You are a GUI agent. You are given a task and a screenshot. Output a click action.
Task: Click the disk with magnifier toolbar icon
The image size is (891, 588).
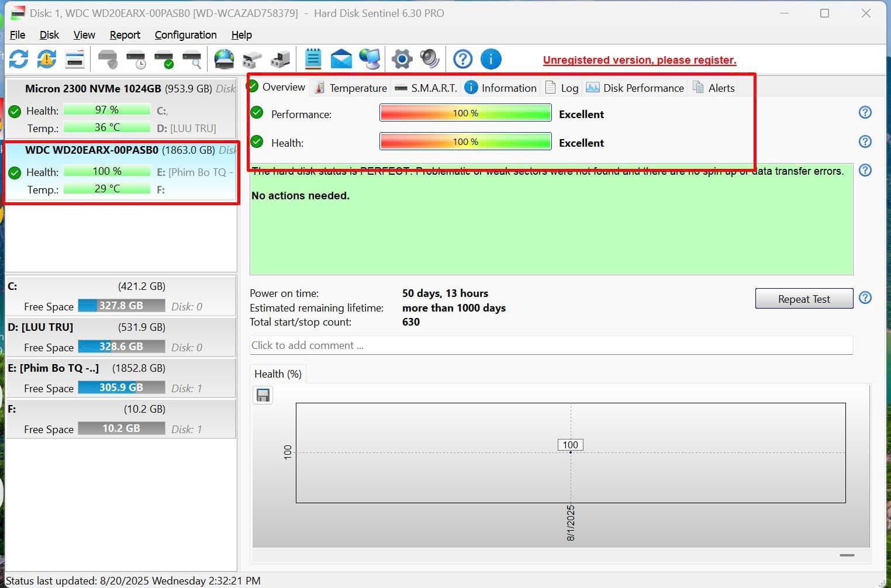coord(192,59)
